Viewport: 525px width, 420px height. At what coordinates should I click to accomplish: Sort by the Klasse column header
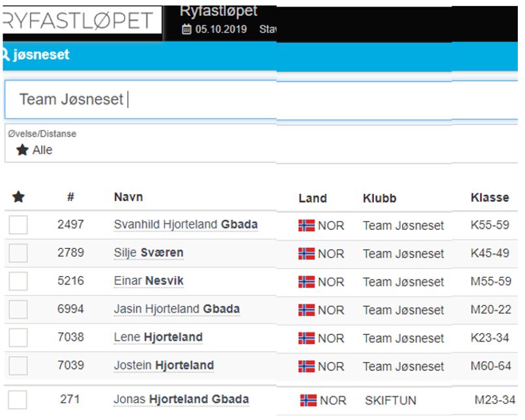pyautogui.click(x=490, y=197)
